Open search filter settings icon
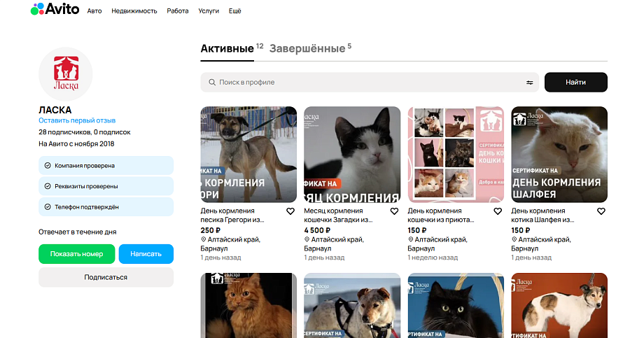Viewport: 644px width, 338px height. [x=530, y=83]
